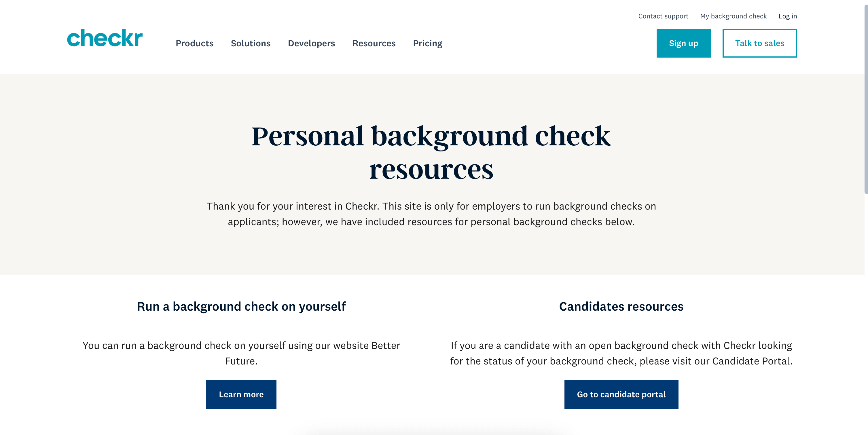868x435 pixels.
Task: Click Learn more about Better Future
Action: [241, 394]
